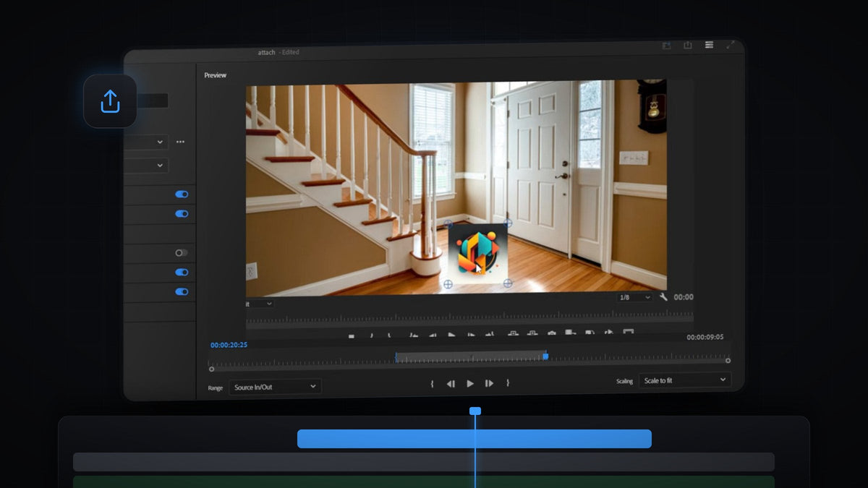
Task: Open the 1/8 playback resolution dropdown
Action: [634, 297]
